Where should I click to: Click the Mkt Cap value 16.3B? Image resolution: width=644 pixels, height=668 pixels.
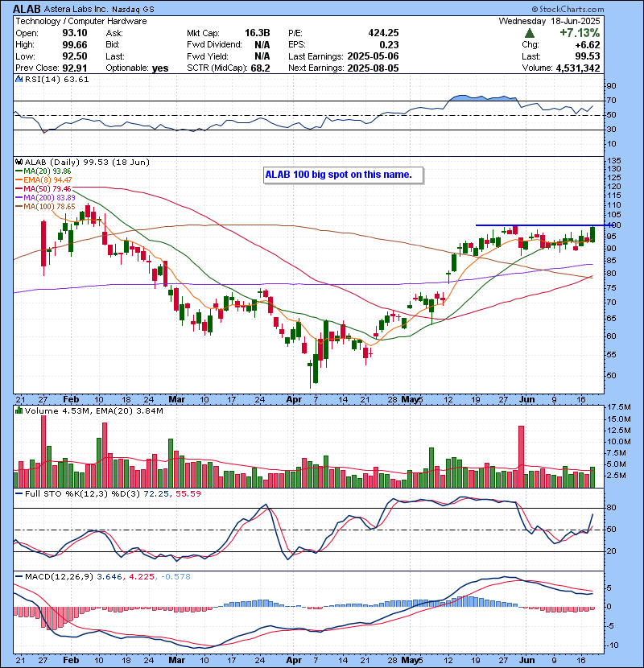[x=258, y=33]
